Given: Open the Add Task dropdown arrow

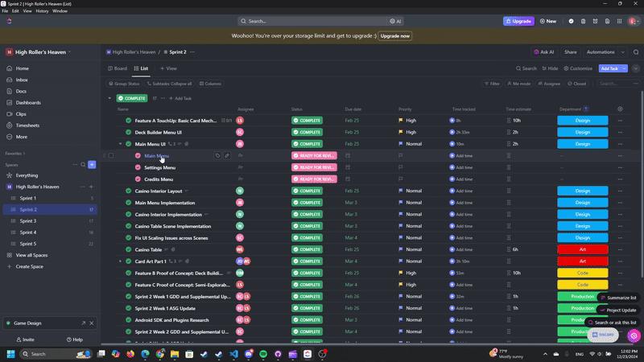Looking at the screenshot, I should [x=624, y=69].
